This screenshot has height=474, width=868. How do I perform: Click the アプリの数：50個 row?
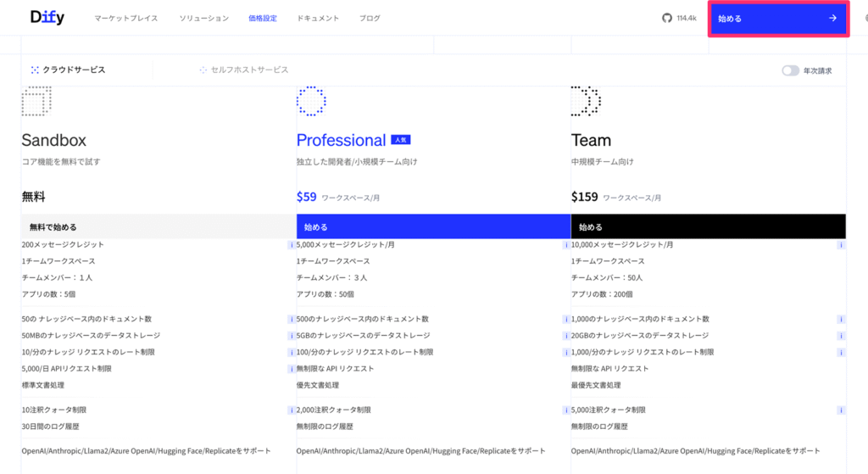tap(325, 294)
